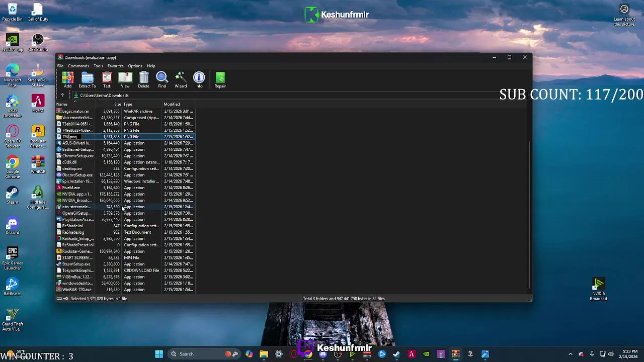Open the Google Chrome desktop icon
This screenshot has height=362, width=644.
click(12, 167)
